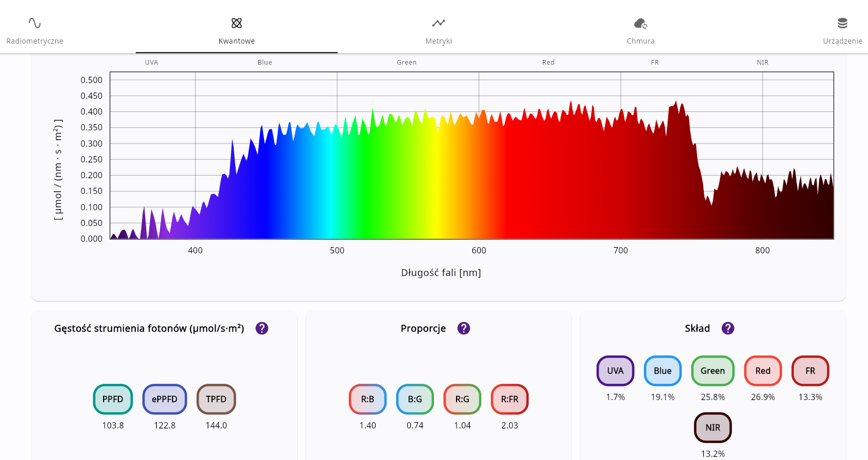Viewport: 868px width, 460px height.
Task: Select the Green composition badge
Action: tap(713, 371)
